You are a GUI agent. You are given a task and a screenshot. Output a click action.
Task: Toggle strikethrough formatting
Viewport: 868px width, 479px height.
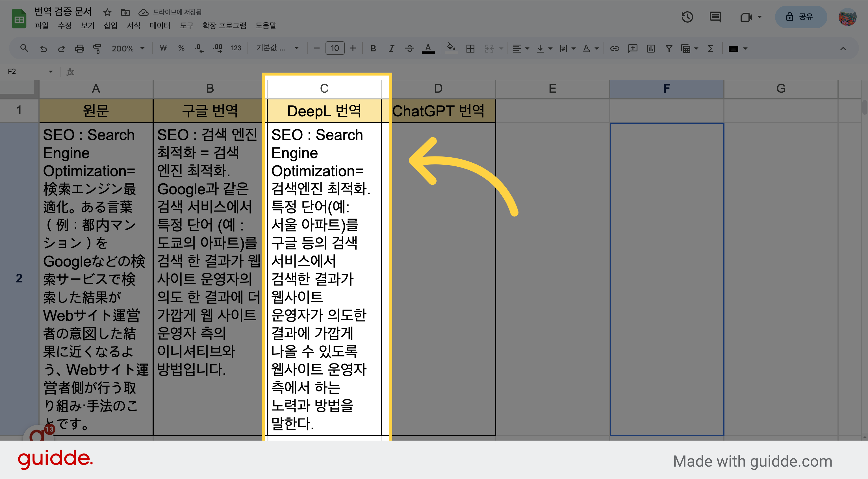409,49
